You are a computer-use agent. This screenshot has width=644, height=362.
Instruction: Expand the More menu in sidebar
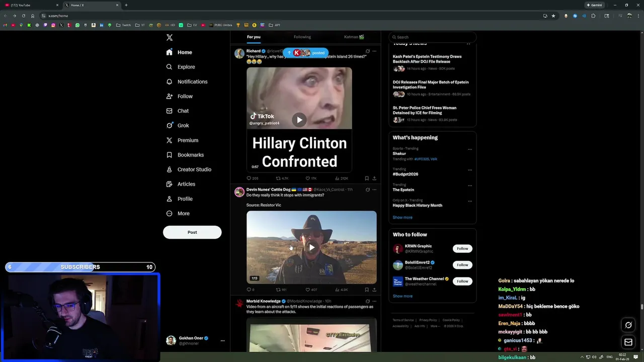(178, 213)
